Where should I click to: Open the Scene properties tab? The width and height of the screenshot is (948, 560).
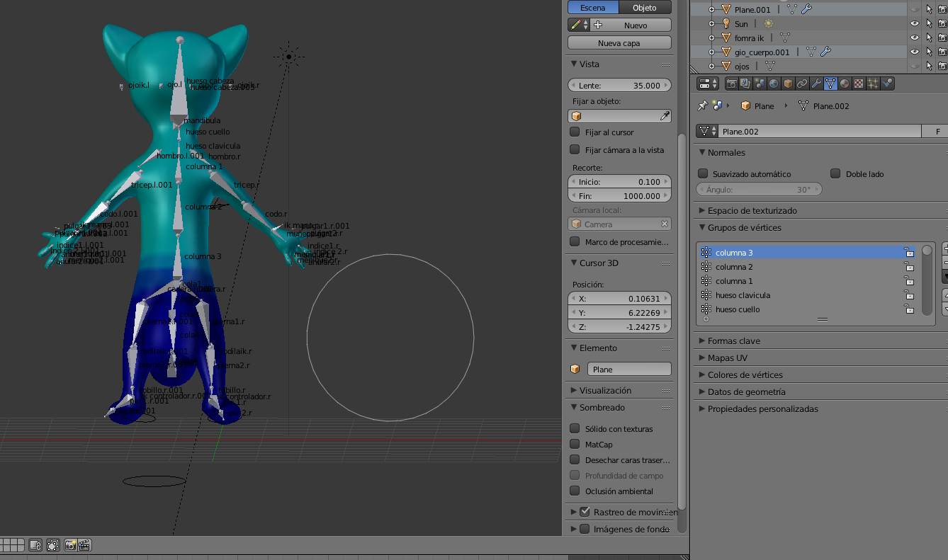click(760, 84)
